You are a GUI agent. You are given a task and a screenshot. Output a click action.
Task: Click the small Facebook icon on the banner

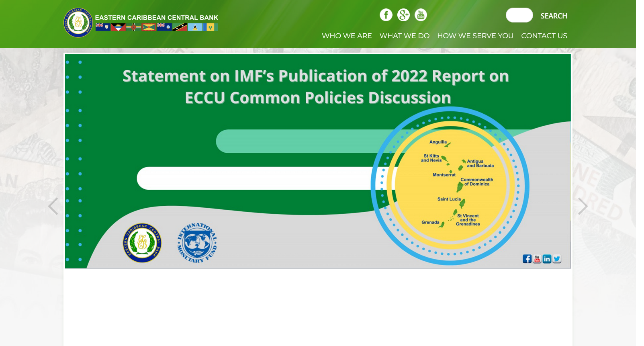[x=527, y=259]
